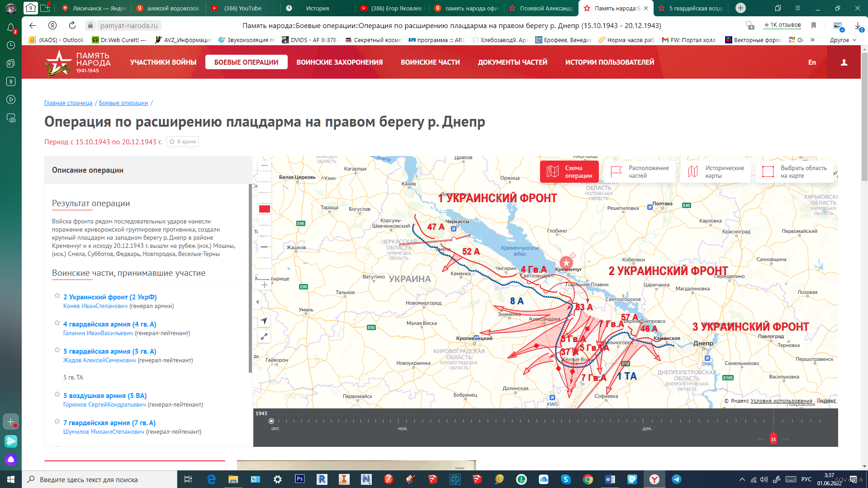Image resolution: width=868 pixels, height=488 pixels.
Task: Toggle the 'В архив' star button
Action: coord(183,142)
